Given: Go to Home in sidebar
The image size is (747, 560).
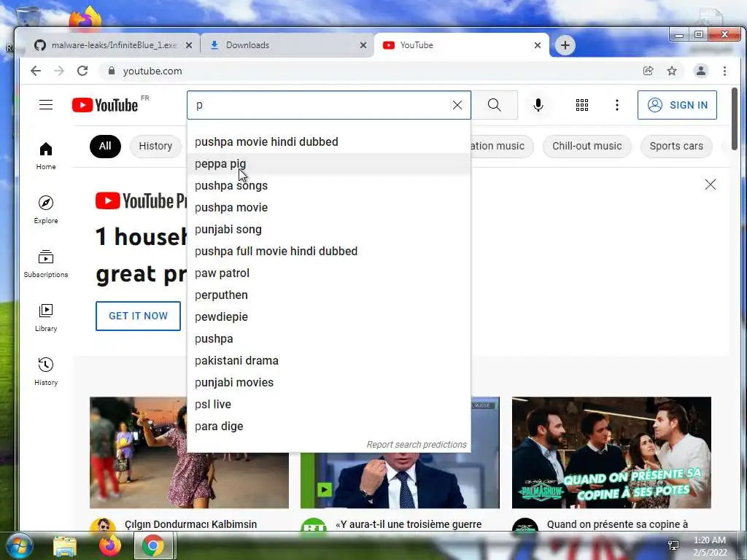Looking at the screenshot, I should coord(46,156).
